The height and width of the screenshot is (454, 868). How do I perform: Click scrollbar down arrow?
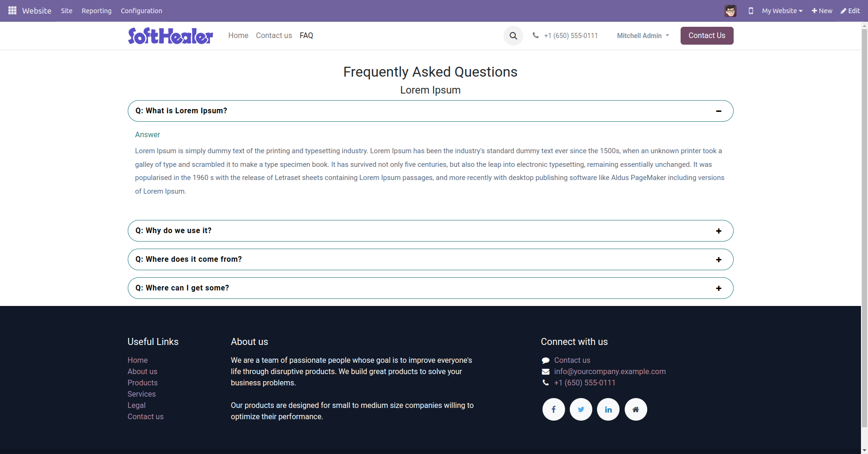(864, 450)
